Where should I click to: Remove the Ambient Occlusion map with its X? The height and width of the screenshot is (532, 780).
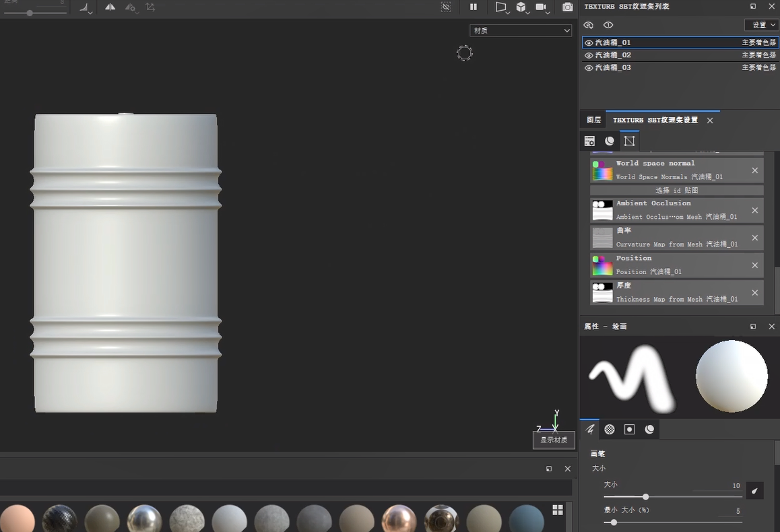click(x=754, y=209)
